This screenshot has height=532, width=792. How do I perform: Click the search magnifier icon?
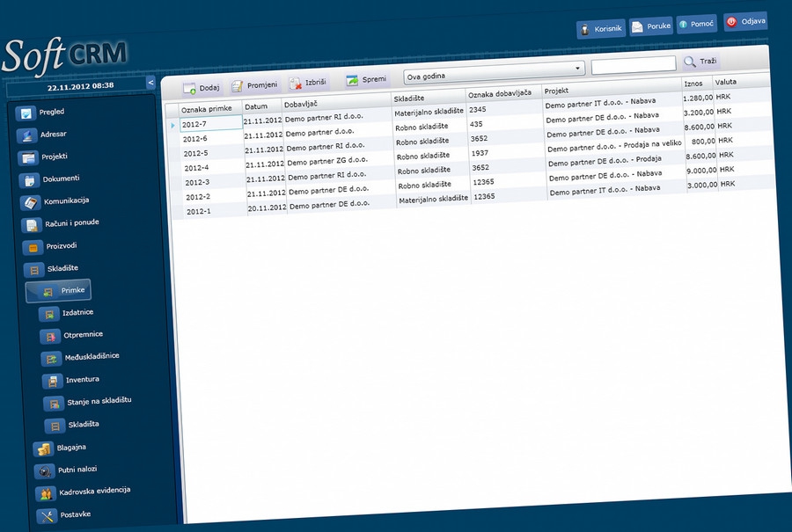click(689, 62)
